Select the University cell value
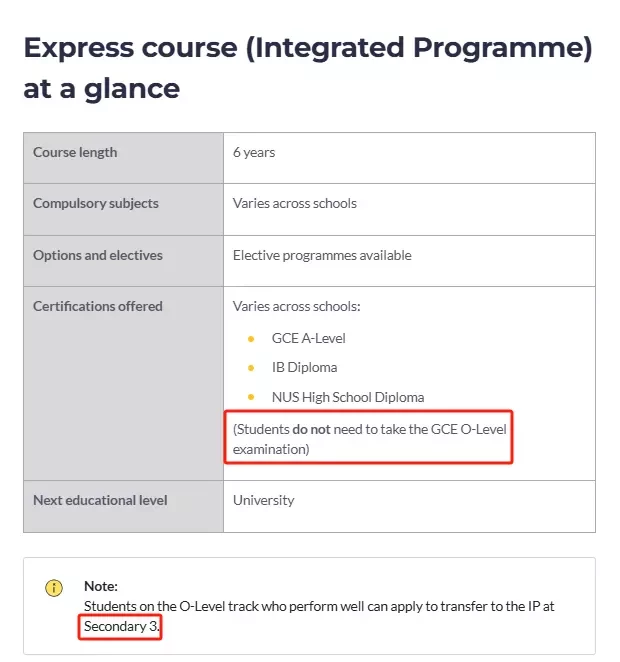 [264, 500]
